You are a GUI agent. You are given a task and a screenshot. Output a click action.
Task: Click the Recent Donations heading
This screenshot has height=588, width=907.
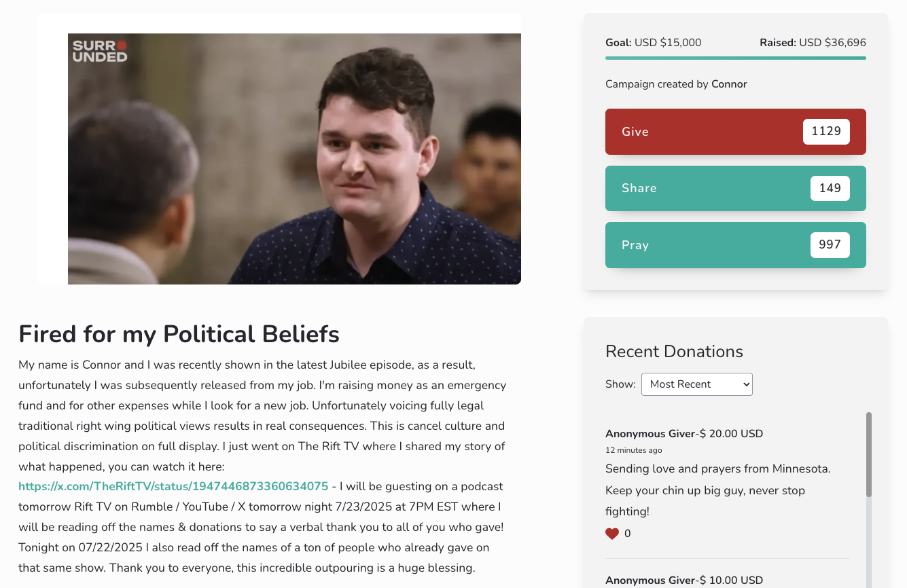(x=674, y=351)
